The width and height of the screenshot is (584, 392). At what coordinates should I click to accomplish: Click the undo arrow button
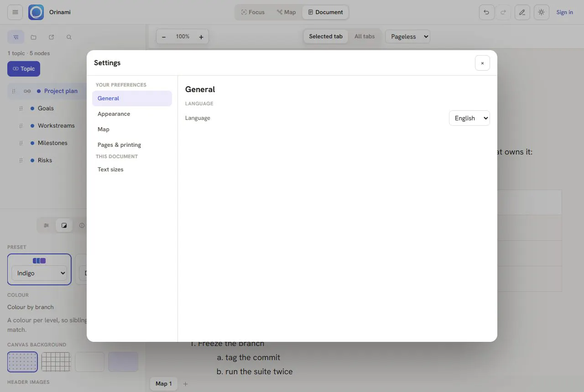coord(486,12)
